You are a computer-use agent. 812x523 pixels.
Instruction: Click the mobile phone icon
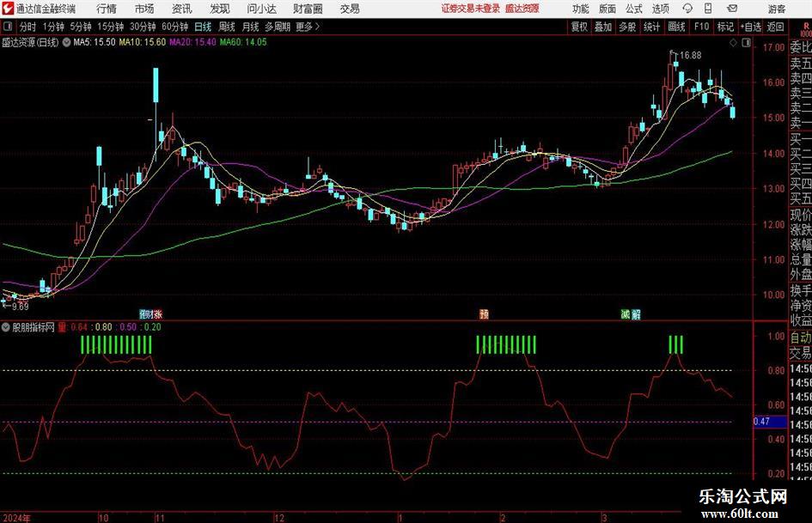(708, 9)
